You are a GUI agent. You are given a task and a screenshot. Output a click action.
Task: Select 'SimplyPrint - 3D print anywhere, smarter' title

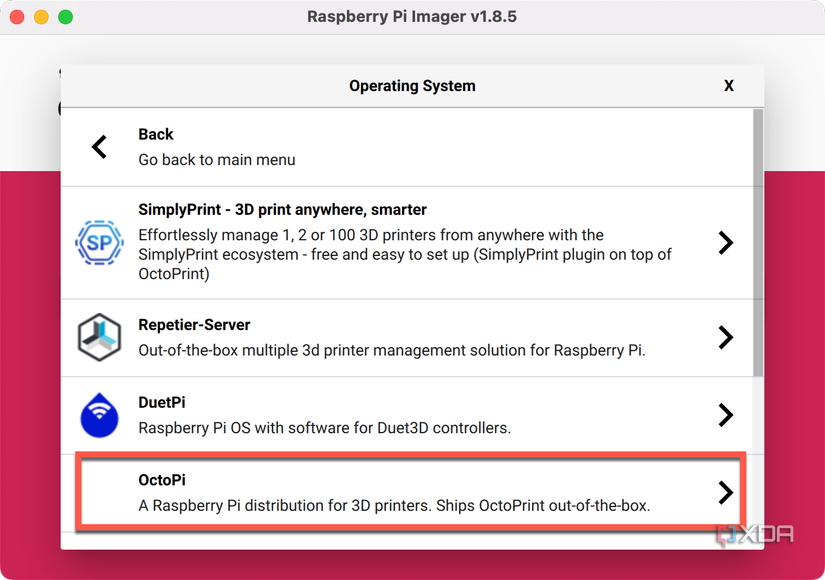click(283, 209)
